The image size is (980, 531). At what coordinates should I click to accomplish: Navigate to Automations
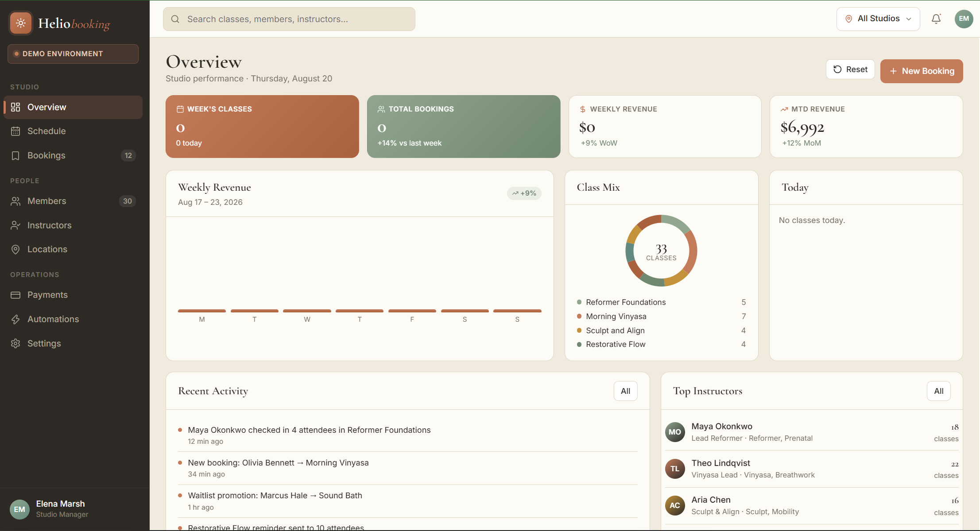coord(73,319)
